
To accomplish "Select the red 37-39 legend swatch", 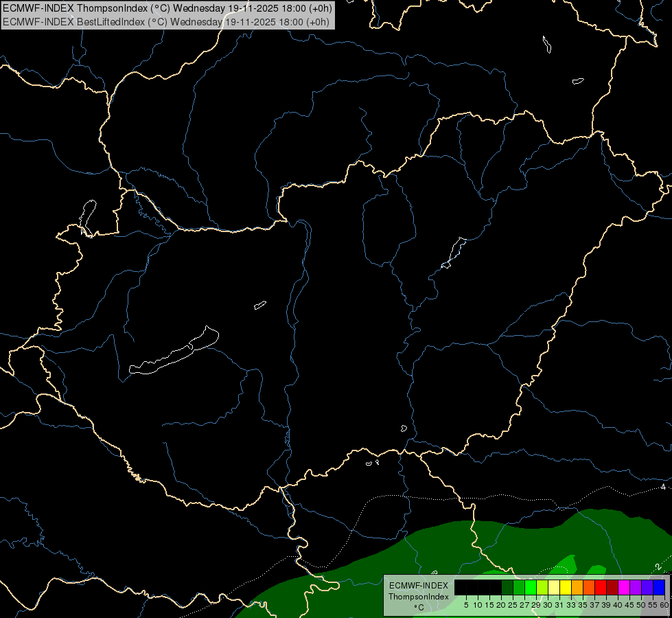I will tap(601, 587).
